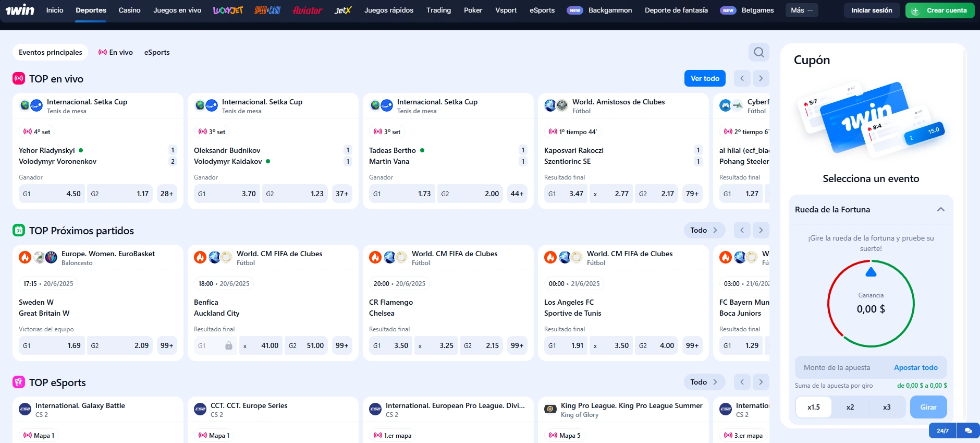The image size is (980, 443).
Task: Select the Eventos principales tab
Action: [x=51, y=52]
